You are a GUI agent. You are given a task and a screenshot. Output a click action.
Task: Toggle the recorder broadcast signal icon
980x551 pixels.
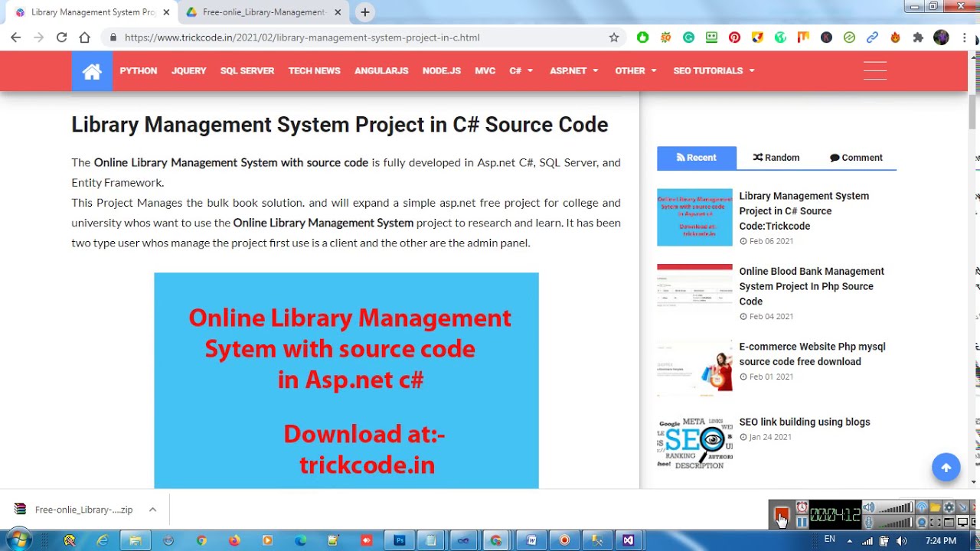[922, 507]
